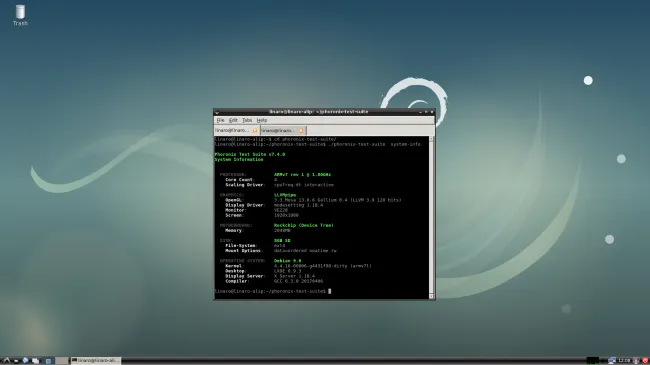Click the terminal scrollbar up arrow
650x365 pixels.
[432, 139]
